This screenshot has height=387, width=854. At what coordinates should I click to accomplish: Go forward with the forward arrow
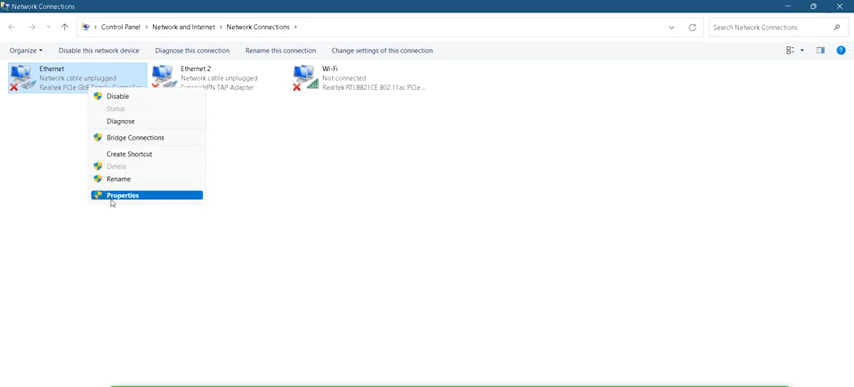[x=32, y=27]
